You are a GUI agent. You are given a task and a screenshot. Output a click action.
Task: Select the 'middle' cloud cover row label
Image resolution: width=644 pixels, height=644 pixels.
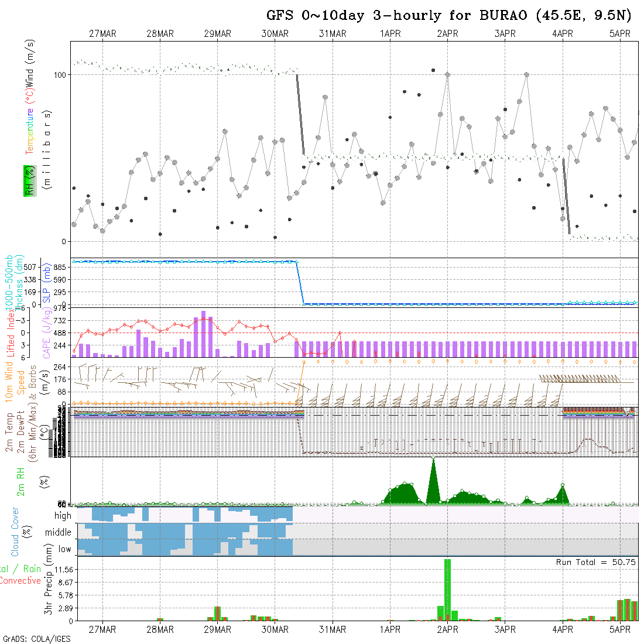(x=58, y=532)
